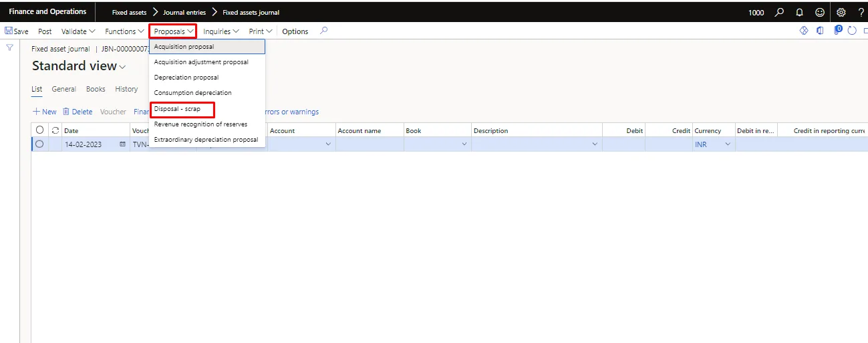This screenshot has height=343, width=868.
Task: Open calendar picker for date 14-02-2023
Action: pos(122,144)
